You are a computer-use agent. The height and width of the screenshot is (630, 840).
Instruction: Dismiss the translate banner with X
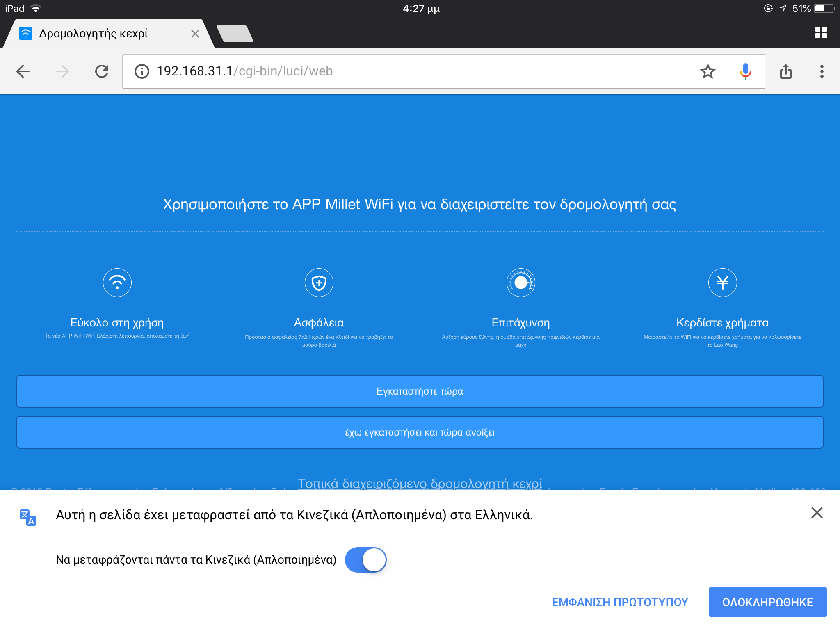(x=817, y=513)
